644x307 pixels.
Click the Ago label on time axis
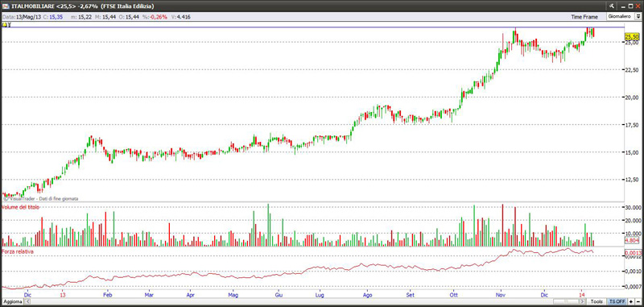(368, 295)
